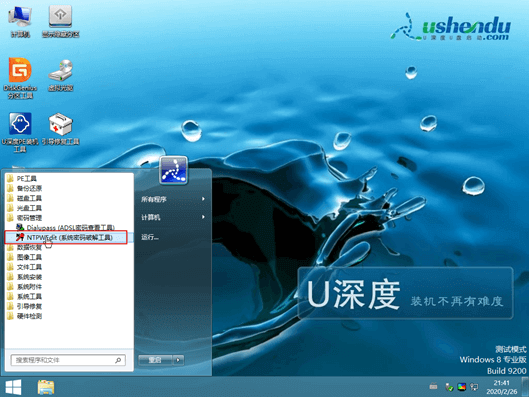529x397 pixels.
Task: Open File Explorer from the taskbar
Action: [x=46, y=387]
